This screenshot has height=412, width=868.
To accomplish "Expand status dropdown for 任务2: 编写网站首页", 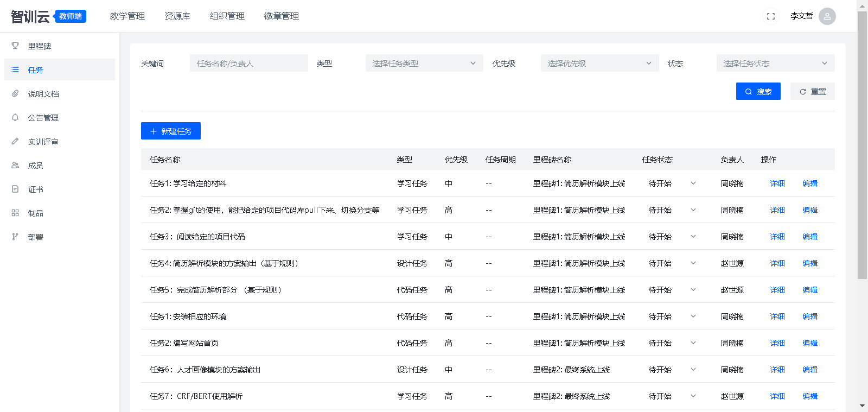I will [693, 343].
